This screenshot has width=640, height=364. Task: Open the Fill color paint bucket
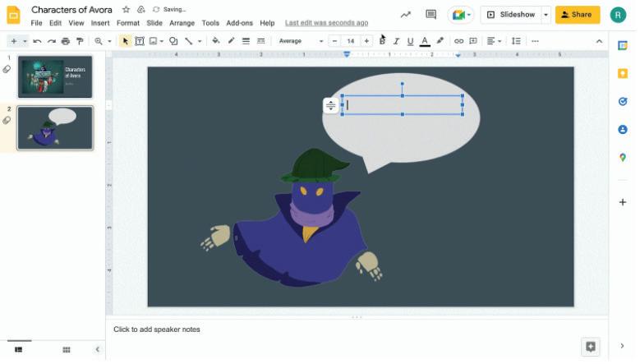tap(216, 41)
